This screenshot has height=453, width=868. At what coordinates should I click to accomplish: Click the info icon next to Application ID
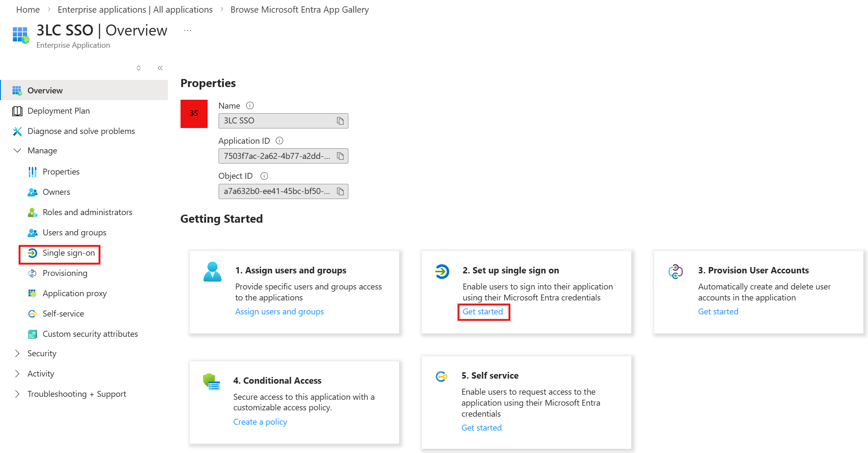point(279,141)
